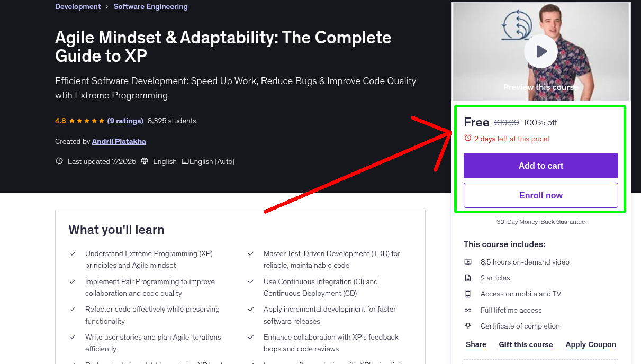Open instructor Andrii Piatakha's profile

point(119,141)
